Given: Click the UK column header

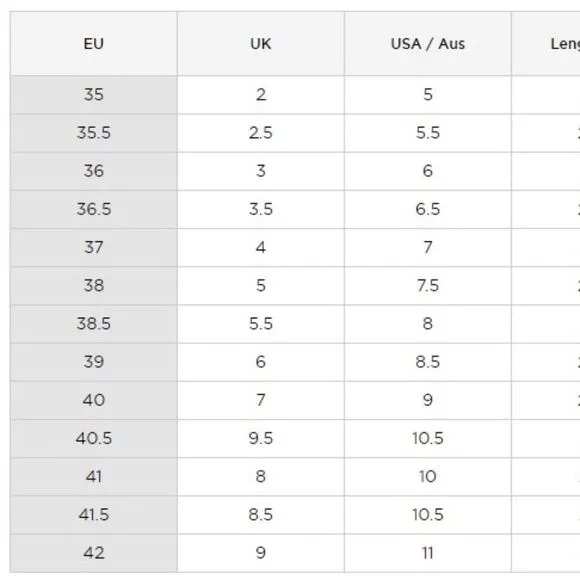Looking at the screenshot, I should point(261,44).
